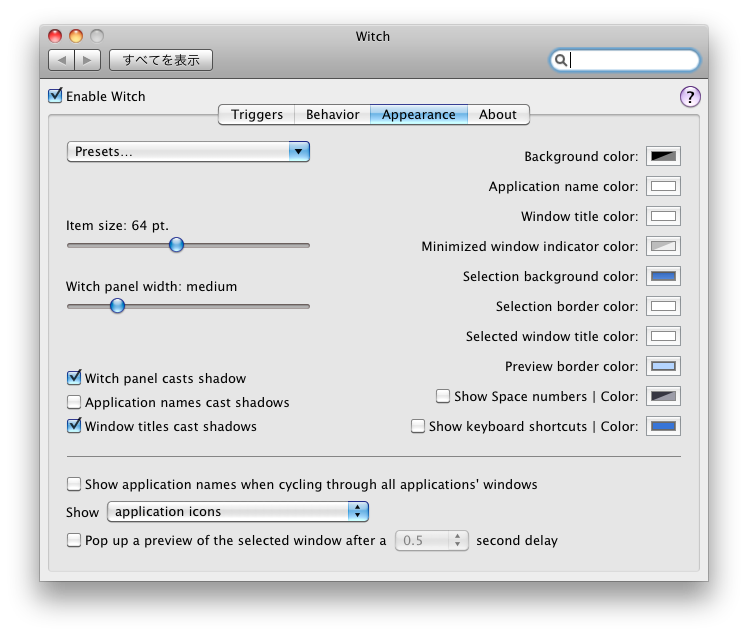Enable the Show Space numbers checkbox
This screenshot has width=748, height=636.
[x=443, y=396]
